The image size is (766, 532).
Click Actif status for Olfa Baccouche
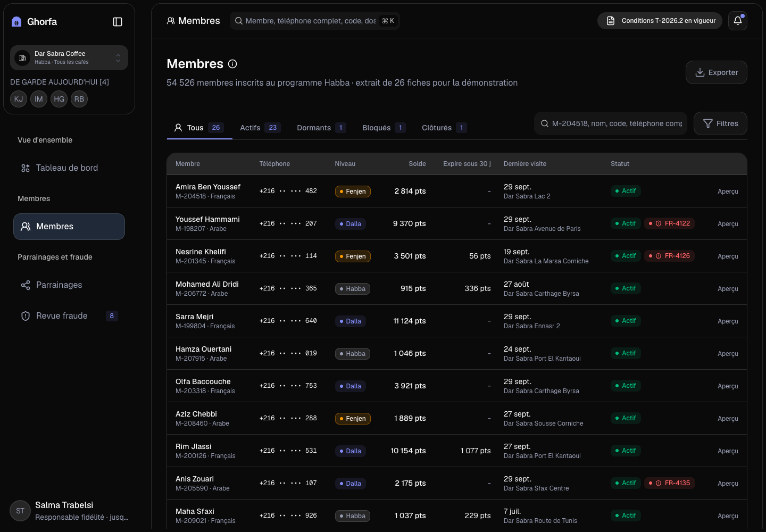626,386
